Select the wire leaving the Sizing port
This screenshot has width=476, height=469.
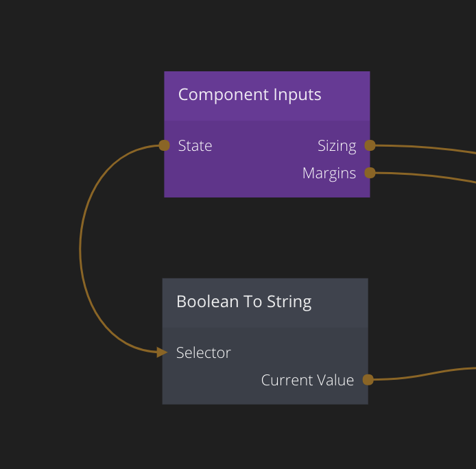[x=425, y=147]
